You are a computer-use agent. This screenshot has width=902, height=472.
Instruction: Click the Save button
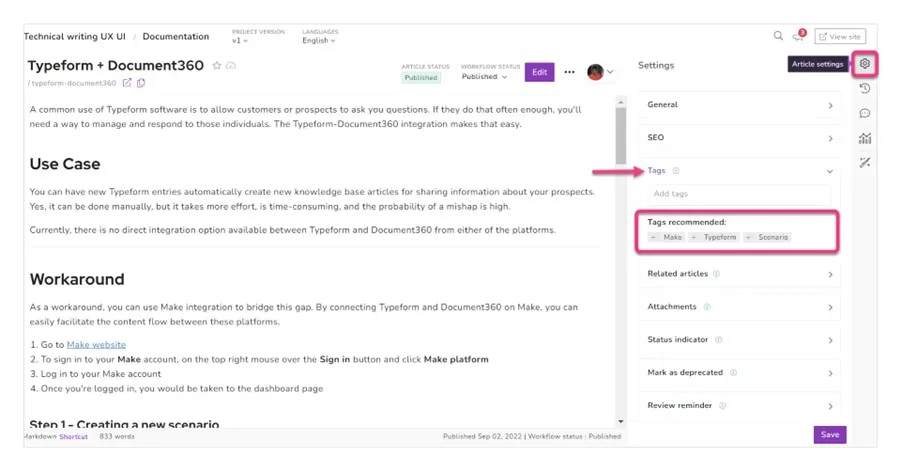(x=830, y=435)
